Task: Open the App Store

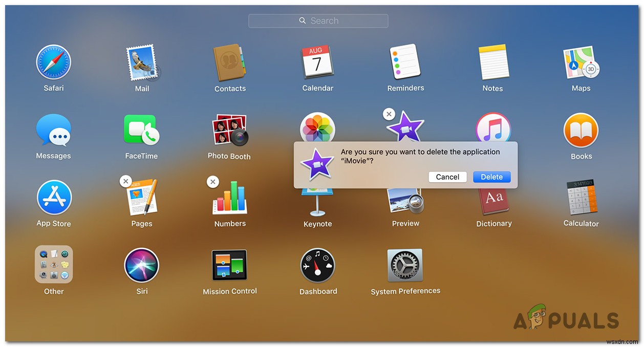Action: pos(54,198)
